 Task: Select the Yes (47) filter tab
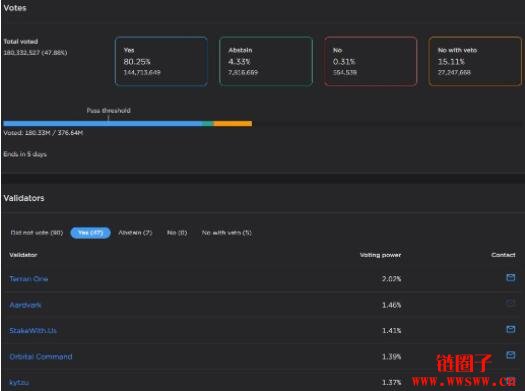[x=90, y=233]
